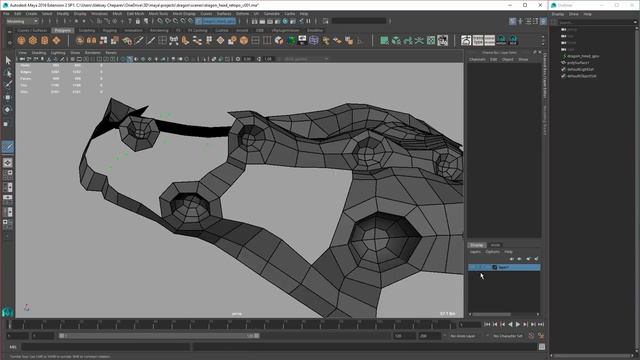The width and height of the screenshot is (640, 360).
Task: Open the Modeling menu set dropdown
Action: 22,21
